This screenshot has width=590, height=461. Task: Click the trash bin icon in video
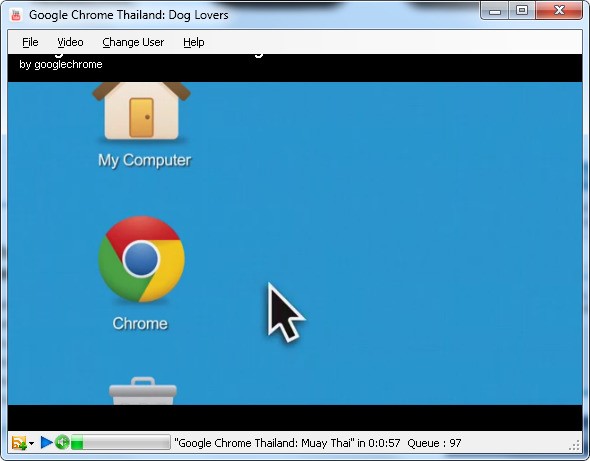point(143,391)
